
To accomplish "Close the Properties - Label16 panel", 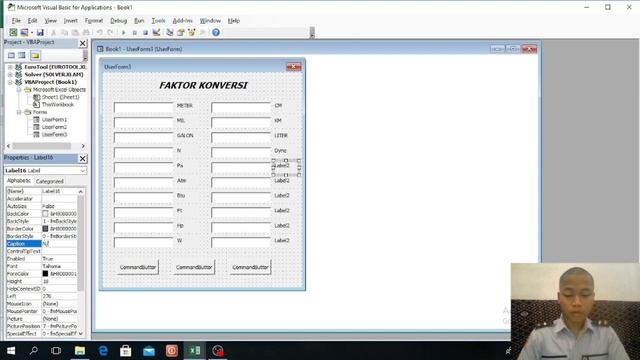I will 82,158.
